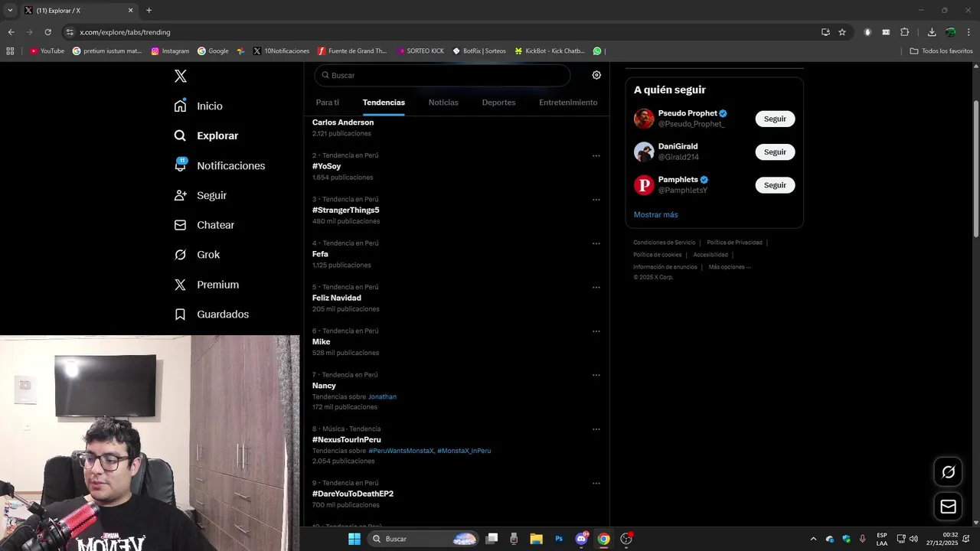Follow Pseudo Prophet with Seguir button
980x551 pixels.
click(775, 119)
